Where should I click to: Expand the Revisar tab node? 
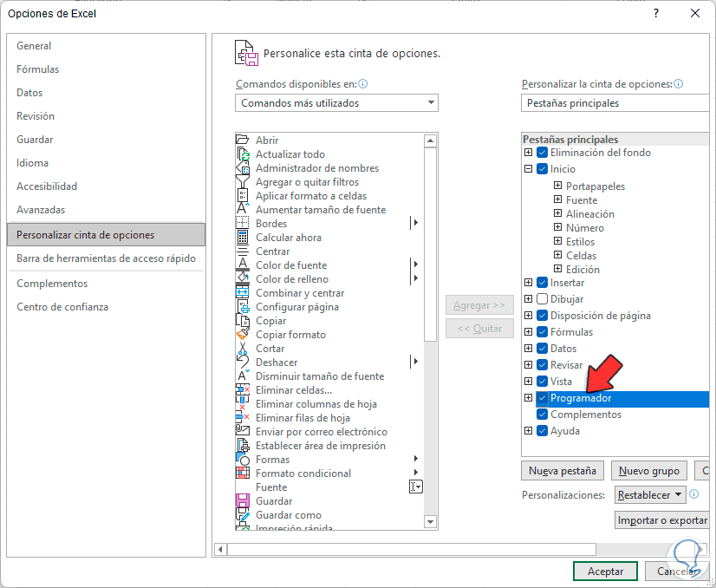pos(528,365)
